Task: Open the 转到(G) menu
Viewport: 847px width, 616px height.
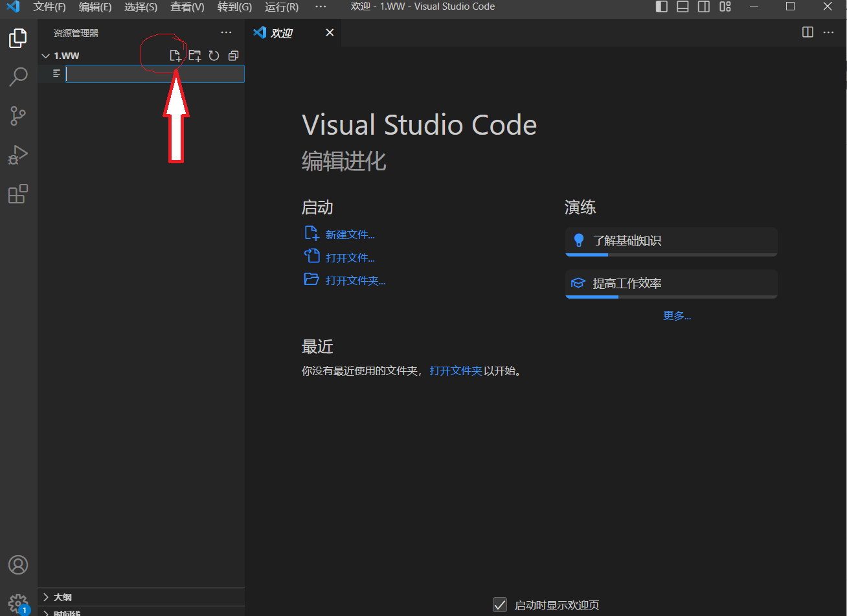Action: (234, 6)
